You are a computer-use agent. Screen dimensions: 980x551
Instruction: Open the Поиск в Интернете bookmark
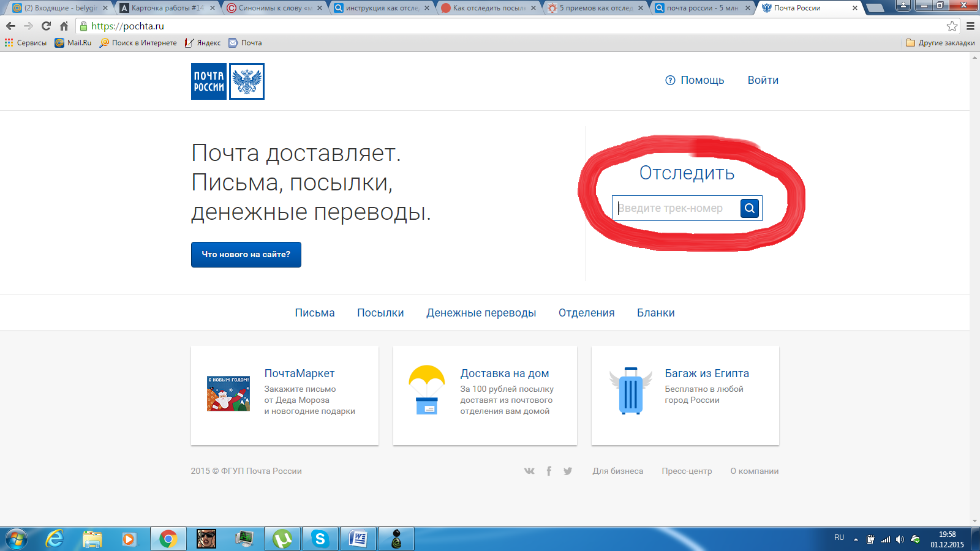(138, 43)
